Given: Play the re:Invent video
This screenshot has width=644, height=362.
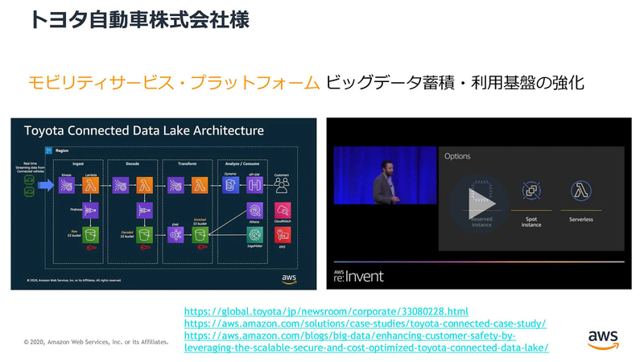Looking at the screenshot, I should [x=480, y=204].
